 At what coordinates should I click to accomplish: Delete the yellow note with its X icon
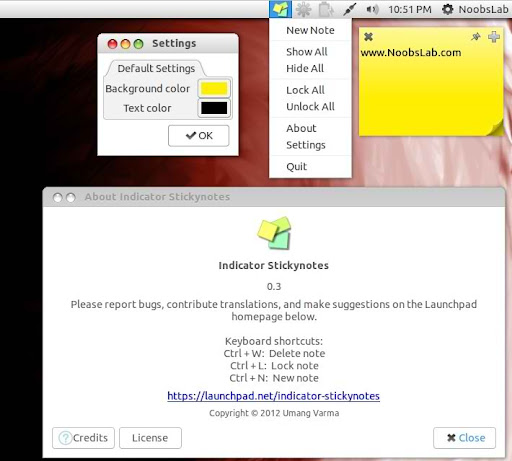tap(368, 37)
